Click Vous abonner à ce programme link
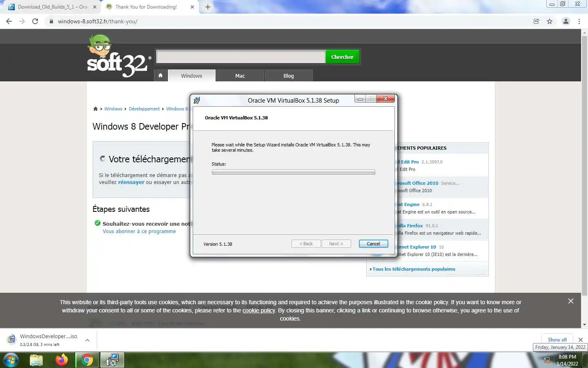 click(x=139, y=231)
